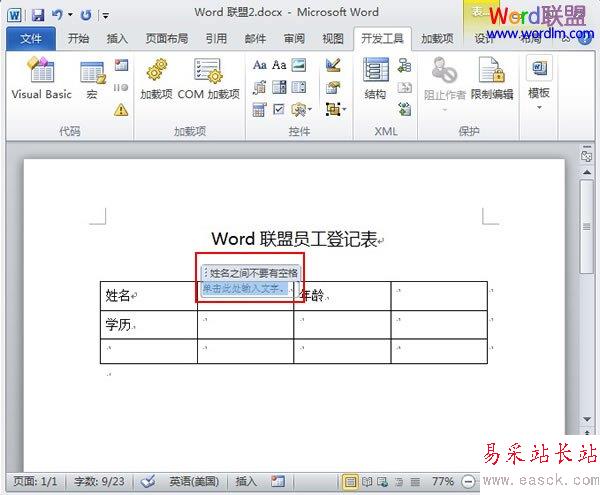Click 限制编辑 (Restrict Editing)
The height and width of the screenshot is (495, 600).
point(492,79)
